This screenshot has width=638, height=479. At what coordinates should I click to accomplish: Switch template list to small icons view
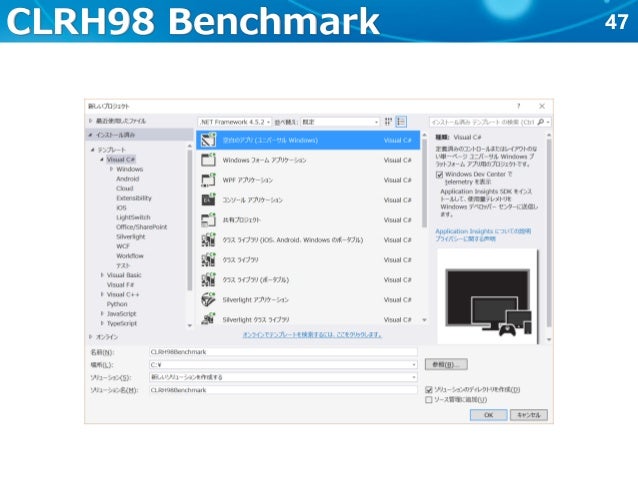388,122
